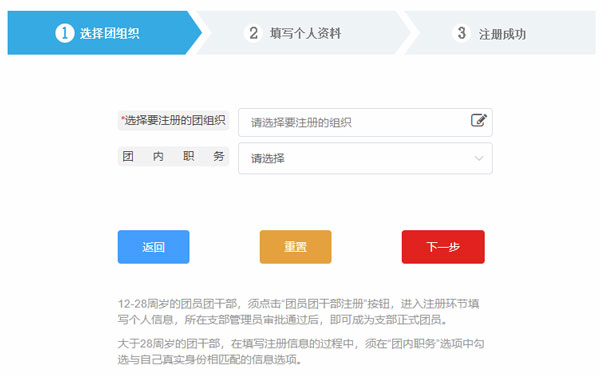Image resolution: width=600 pixels, height=375 pixels.
Task: Select the 选择团组织 step tab
Action: (x=104, y=33)
